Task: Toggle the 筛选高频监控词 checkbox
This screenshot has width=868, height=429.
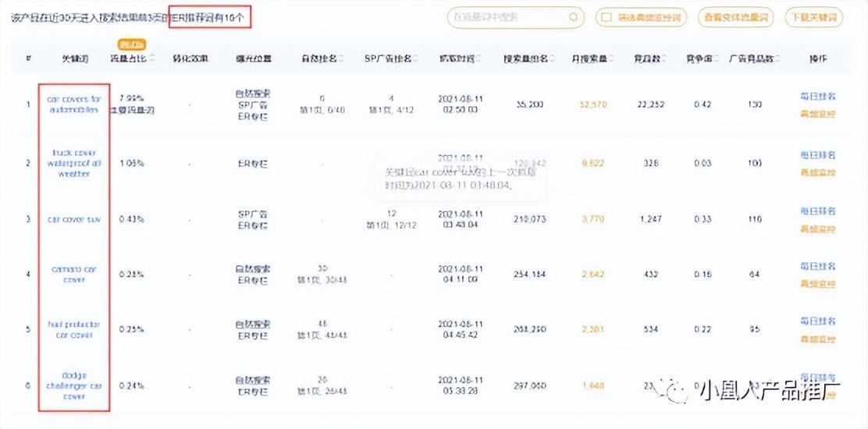Action: 607,17
